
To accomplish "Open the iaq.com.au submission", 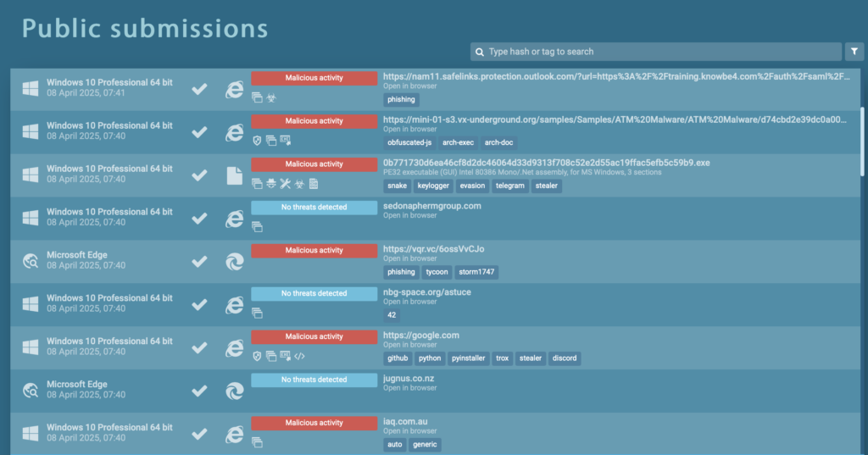I will coord(405,422).
